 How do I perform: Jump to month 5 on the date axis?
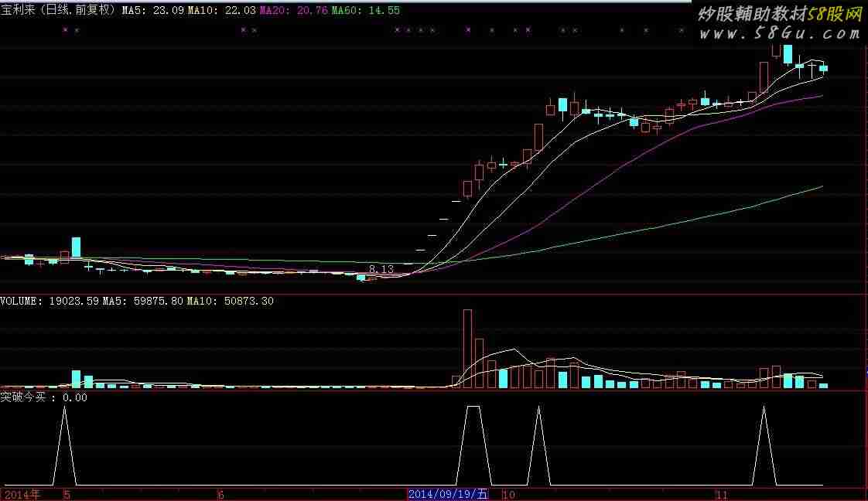tap(67, 494)
